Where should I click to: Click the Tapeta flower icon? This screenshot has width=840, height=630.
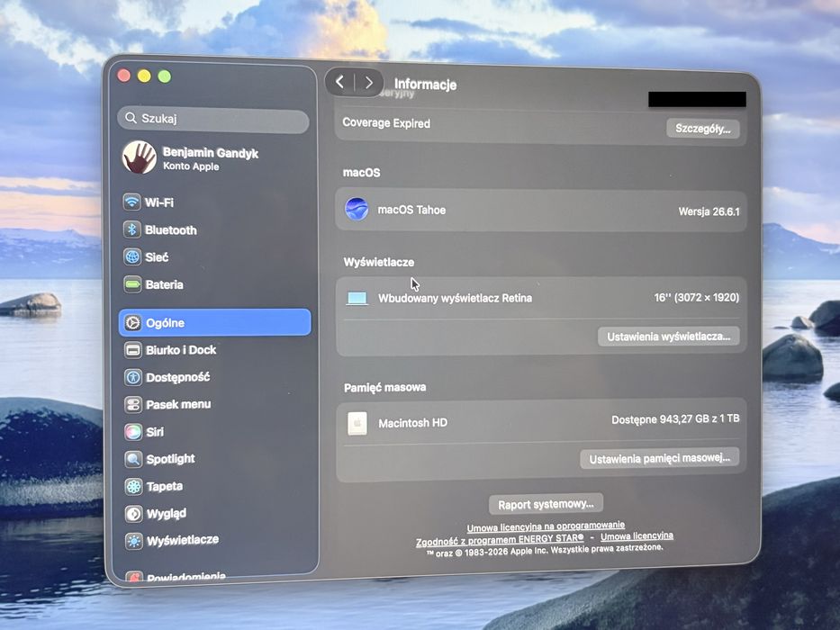(133, 486)
